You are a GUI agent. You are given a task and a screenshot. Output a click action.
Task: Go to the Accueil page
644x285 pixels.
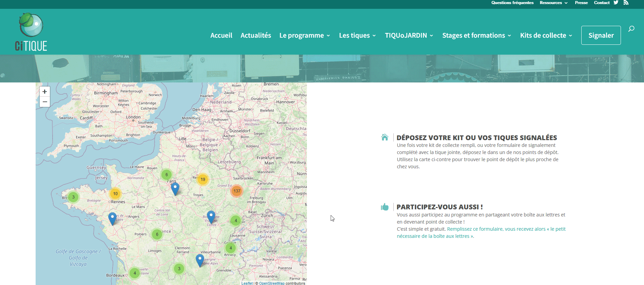coord(221,35)
